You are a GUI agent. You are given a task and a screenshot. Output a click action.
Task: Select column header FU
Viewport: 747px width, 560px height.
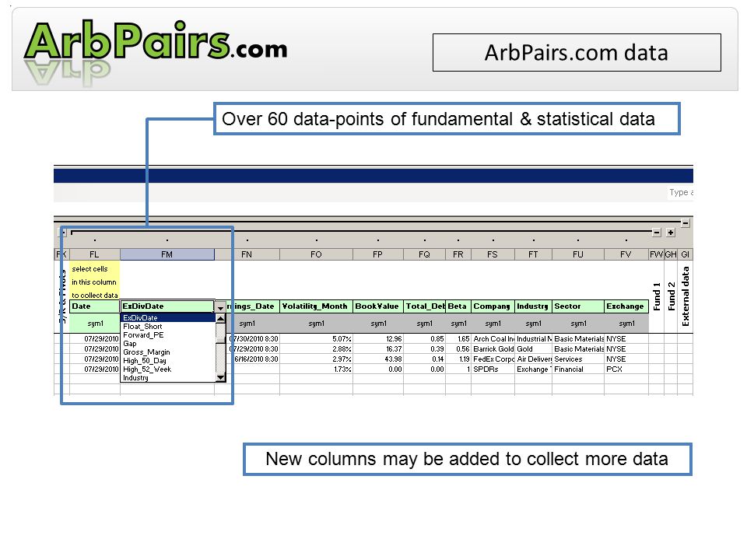coord(578,254)
